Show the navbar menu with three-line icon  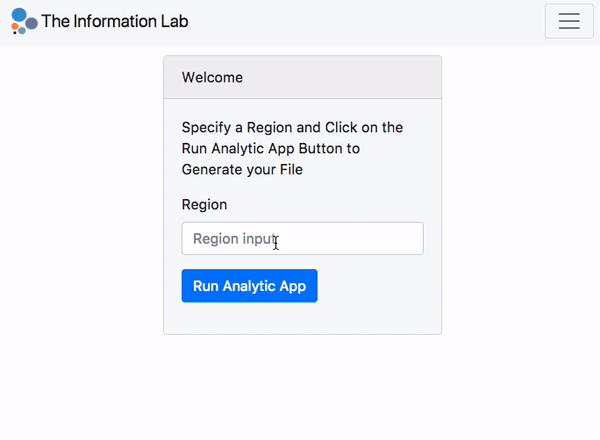569,22
